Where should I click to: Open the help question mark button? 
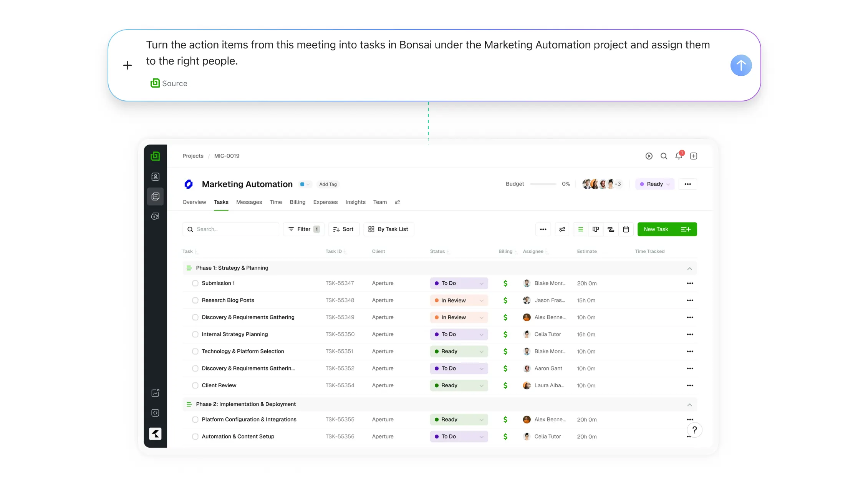[x=694, y=430]
